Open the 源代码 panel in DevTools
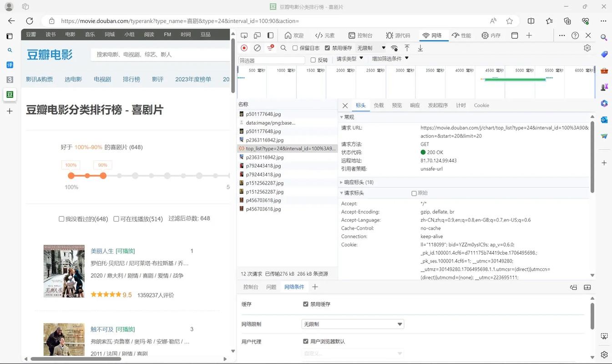The image size is (612, 364). 398,35
